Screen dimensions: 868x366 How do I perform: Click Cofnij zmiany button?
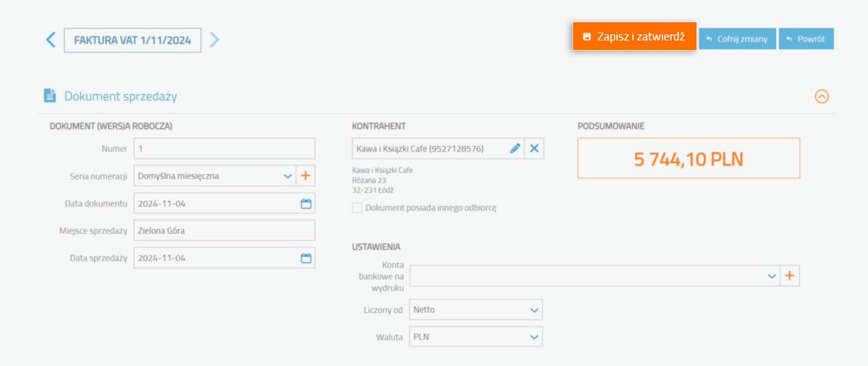(737, 39)
